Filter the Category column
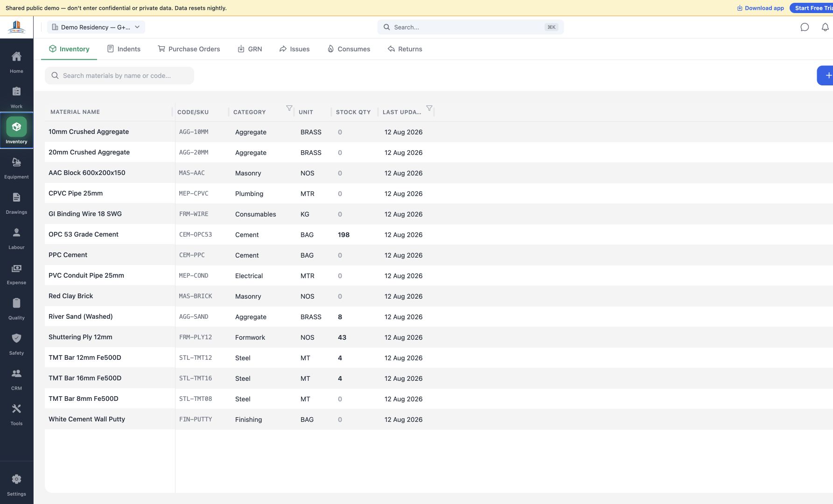Viewport: 833px width, 504px height. (x=289, y=108)
